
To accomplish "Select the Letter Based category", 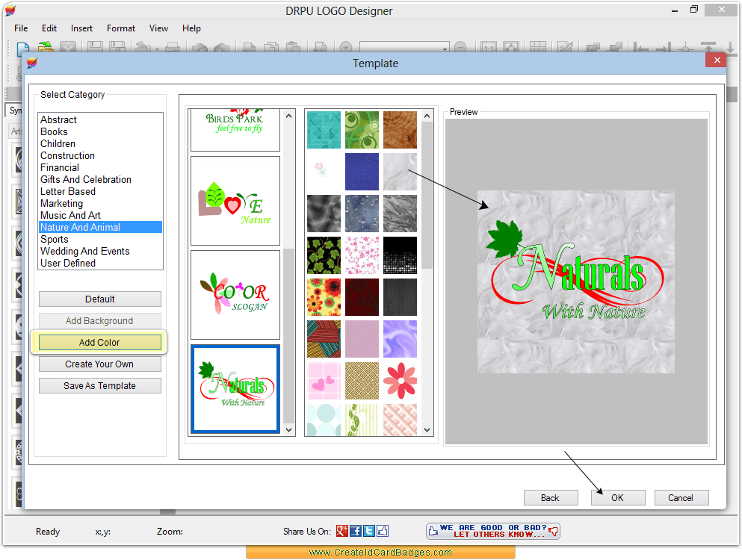I will coord(100,192).
